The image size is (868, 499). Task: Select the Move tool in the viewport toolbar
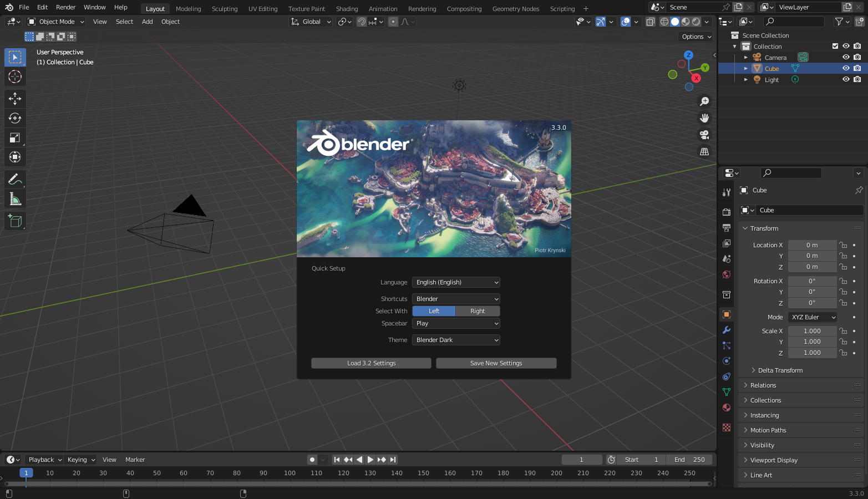point(15,99)
